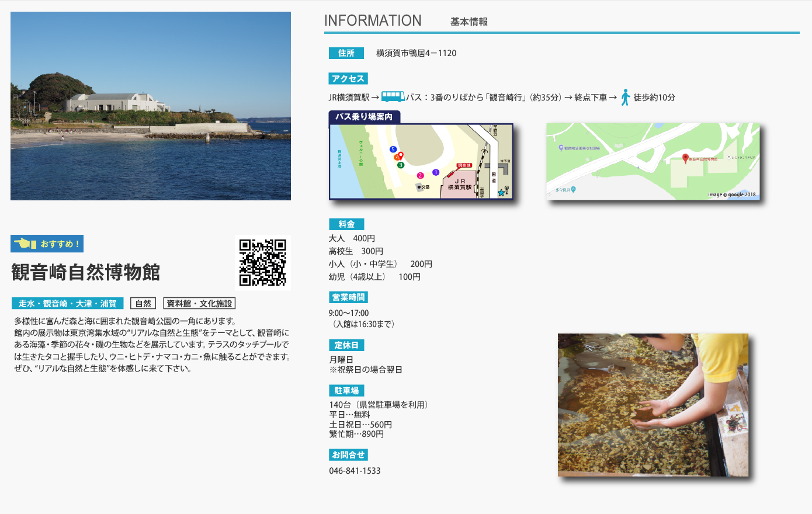Select the 自然 category tag
The height and width of the screenshot is (514, 812).
[x=143, y=304]
